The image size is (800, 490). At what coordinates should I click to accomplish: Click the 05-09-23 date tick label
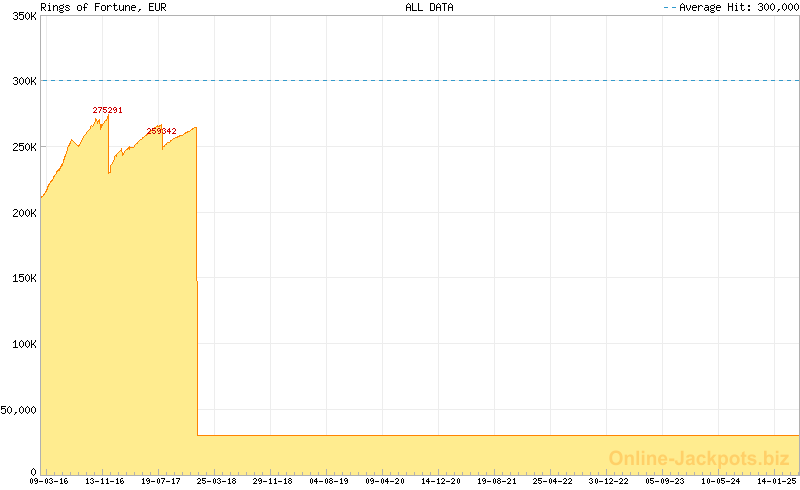coord(665,481)
